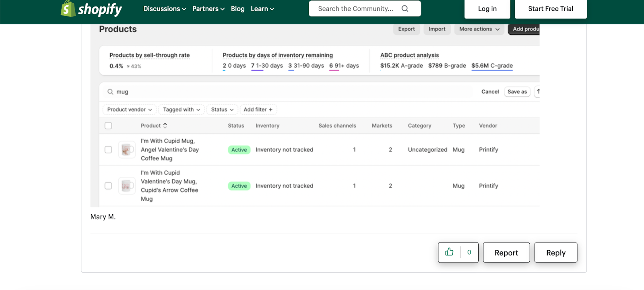
Task: Open the Partners menu
Action: click(x=208, y=9)
